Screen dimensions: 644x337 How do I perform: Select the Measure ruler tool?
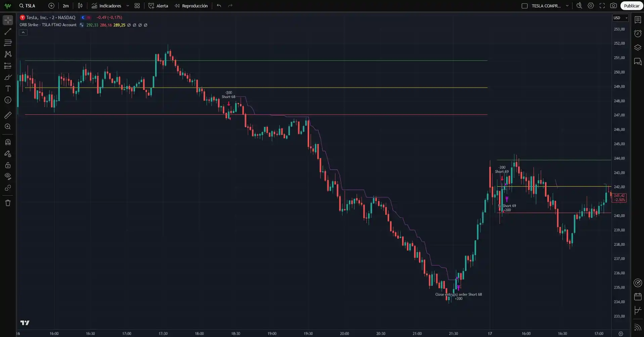(x=7, y=115)
